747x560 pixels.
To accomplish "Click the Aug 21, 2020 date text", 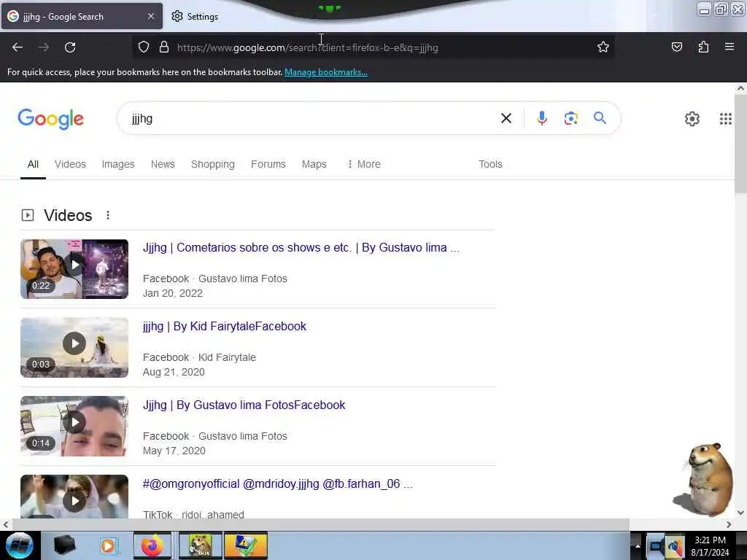I will click(x=174, y=372).
